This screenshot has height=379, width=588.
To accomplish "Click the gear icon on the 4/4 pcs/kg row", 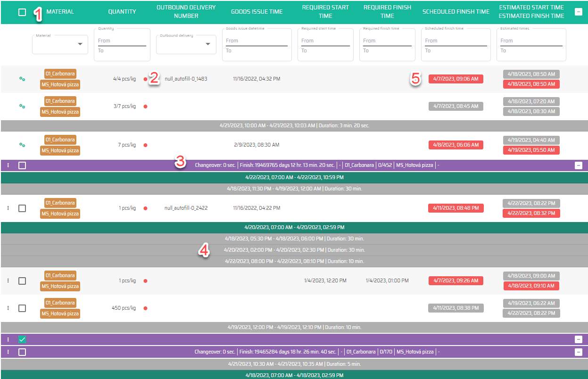I will 22,79.
